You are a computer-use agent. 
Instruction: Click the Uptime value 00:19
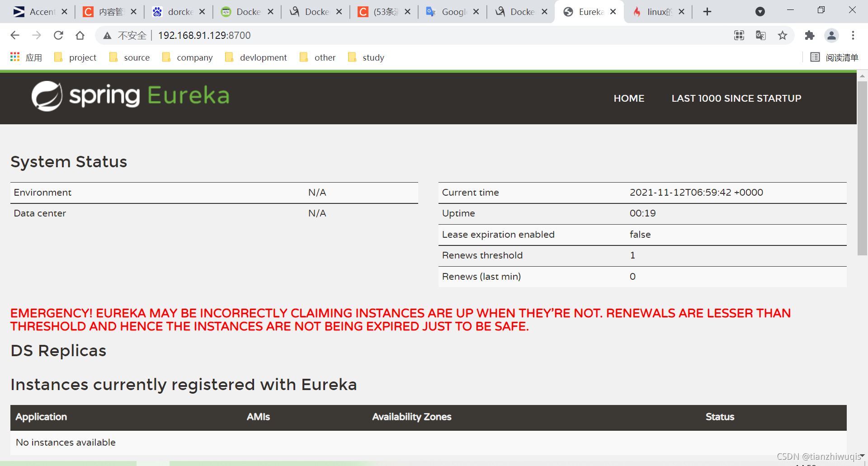coord(642,213)
